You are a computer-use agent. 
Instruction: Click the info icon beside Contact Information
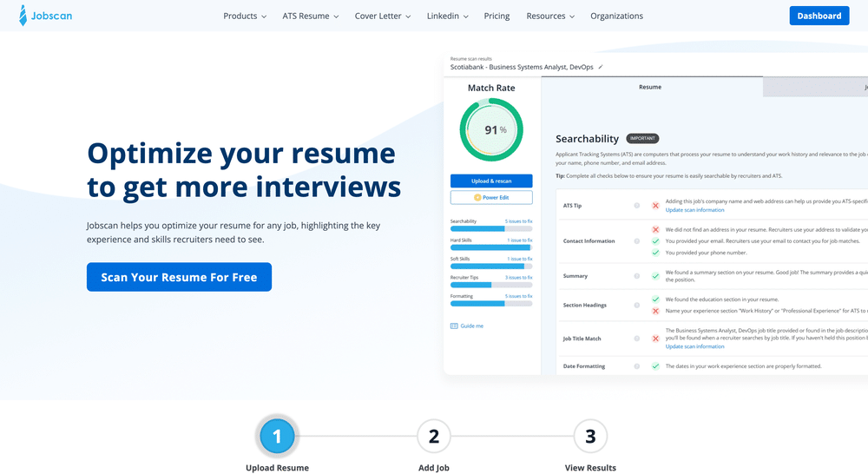(x=636, y=240)
